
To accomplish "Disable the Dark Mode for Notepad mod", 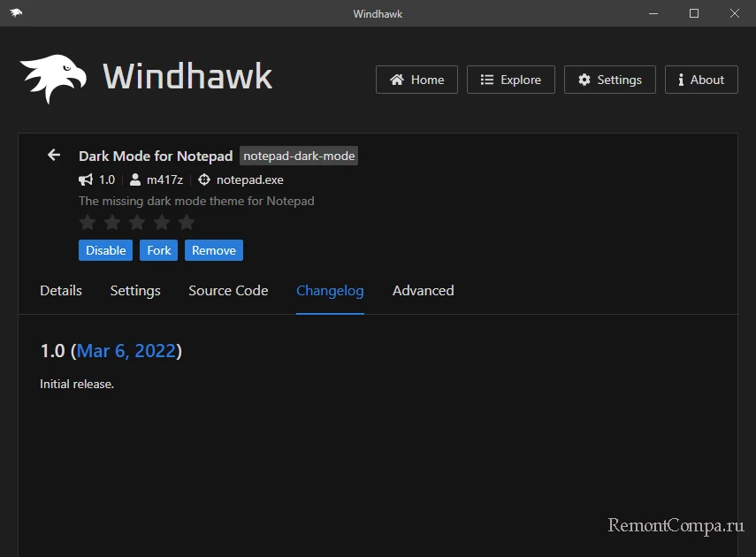I will (x=105, y=250).
